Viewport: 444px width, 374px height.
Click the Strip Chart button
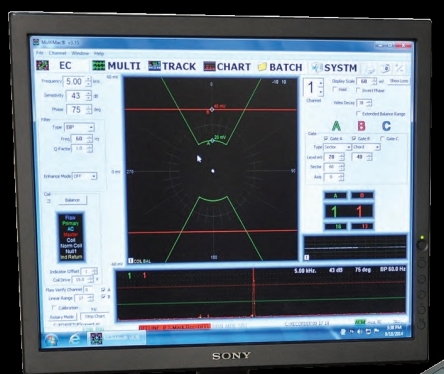point(95,316)
